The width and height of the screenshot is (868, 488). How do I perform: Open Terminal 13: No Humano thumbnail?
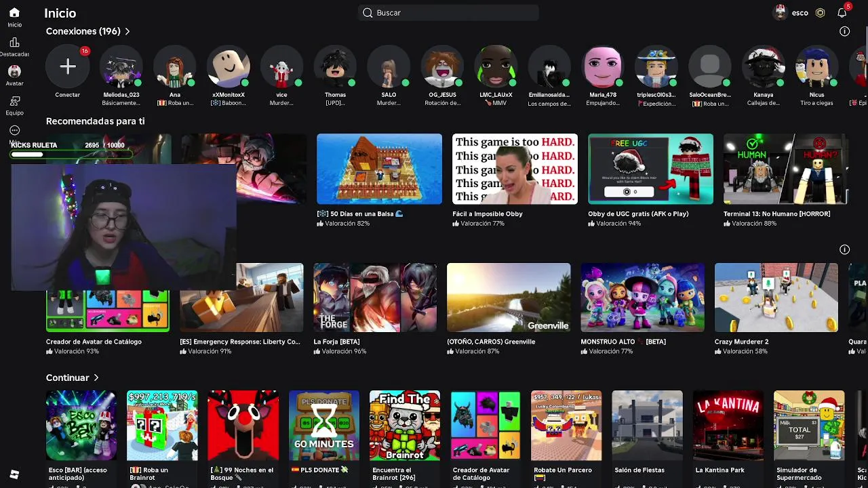[785, 169]
